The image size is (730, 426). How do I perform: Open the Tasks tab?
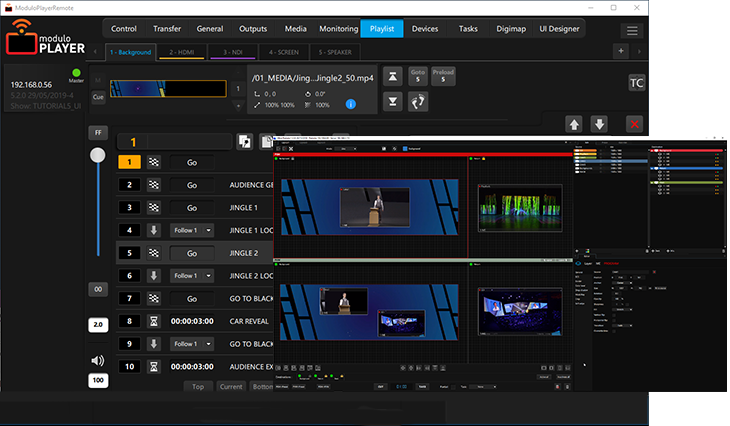[468, 29]
